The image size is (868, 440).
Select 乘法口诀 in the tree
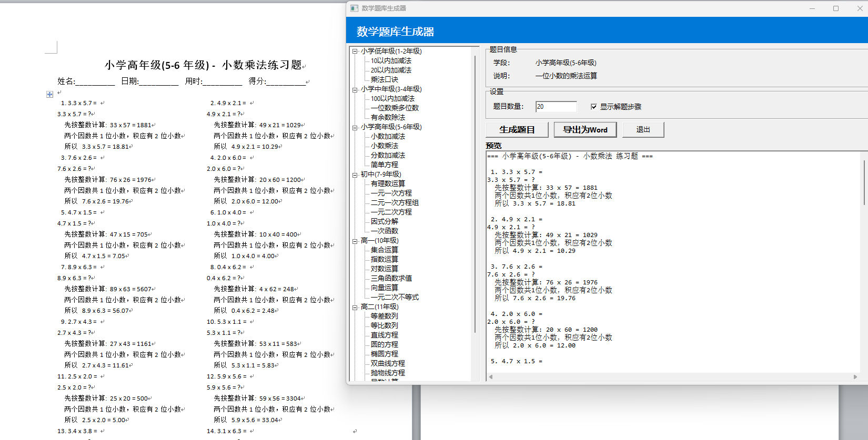[384, 80]
